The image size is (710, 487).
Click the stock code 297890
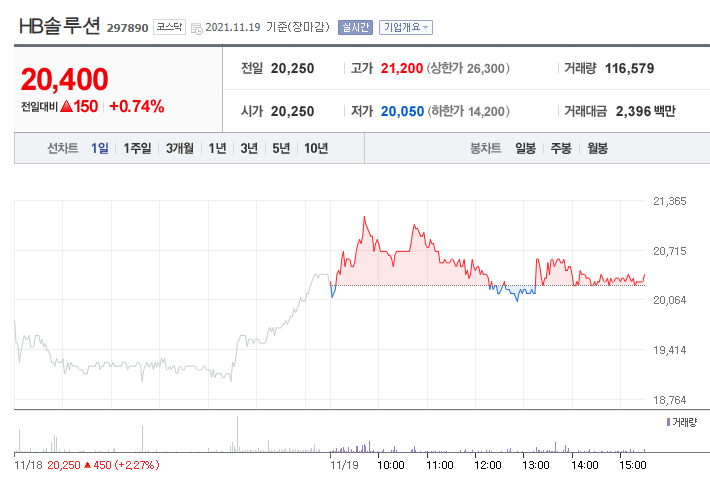[x=128, y=28]
